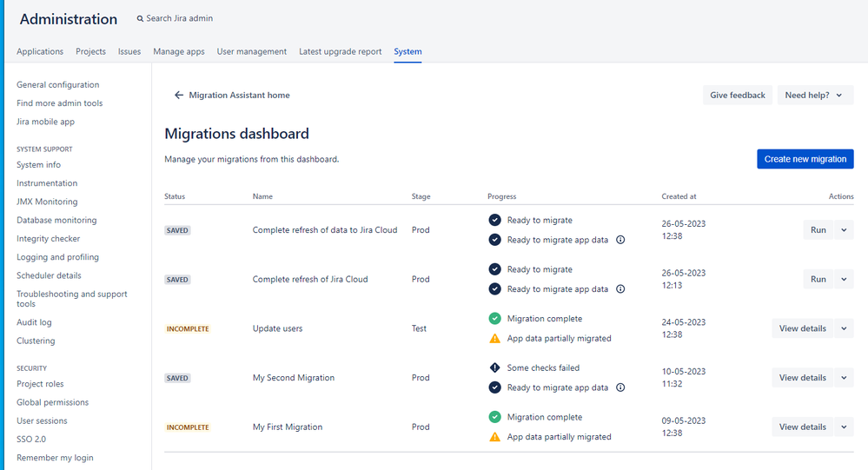Image resolution: width=868 pixels, height=470 pixels.
Task: Open the Latest upgrade report tab
Action: pos(340,52)
